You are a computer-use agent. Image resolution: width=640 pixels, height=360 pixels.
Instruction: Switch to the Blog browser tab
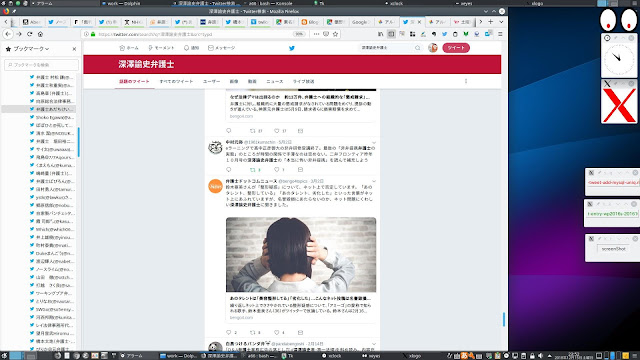[x=310, y=22]
